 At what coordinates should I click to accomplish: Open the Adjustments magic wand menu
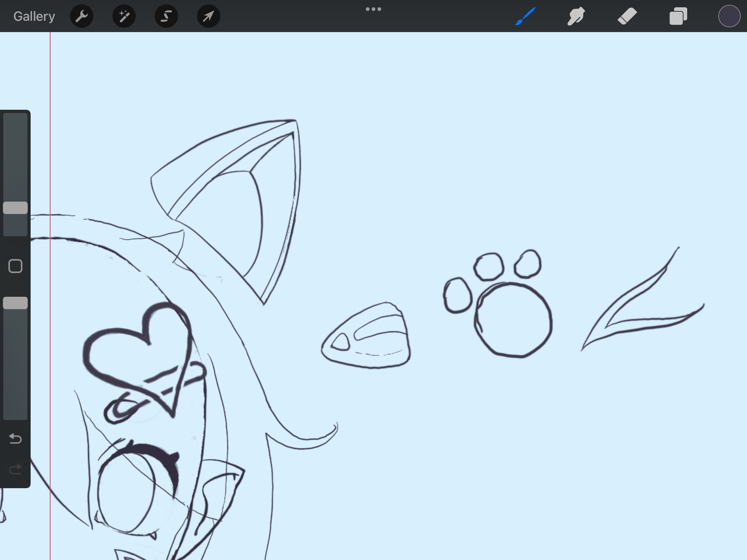[124, 16]
